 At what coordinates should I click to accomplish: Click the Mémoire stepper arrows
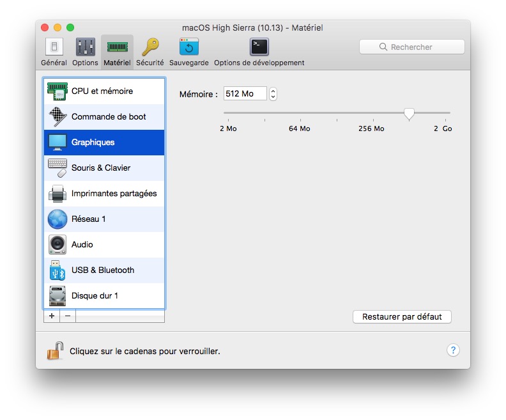[273, 94]
